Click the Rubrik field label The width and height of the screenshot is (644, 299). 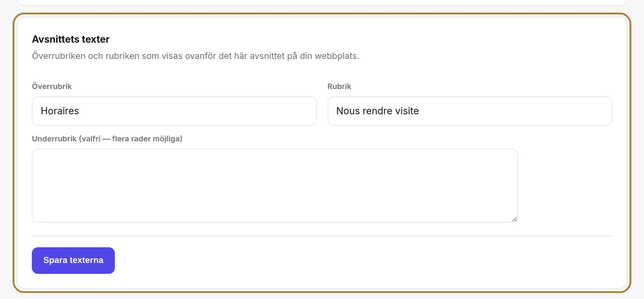pyautogui.click(x=339, y=86)
